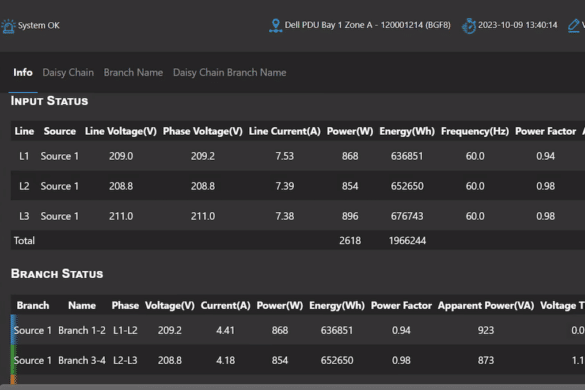
Task: Click green color indicator of Branch 3-4
Action: tap(13, 359)
